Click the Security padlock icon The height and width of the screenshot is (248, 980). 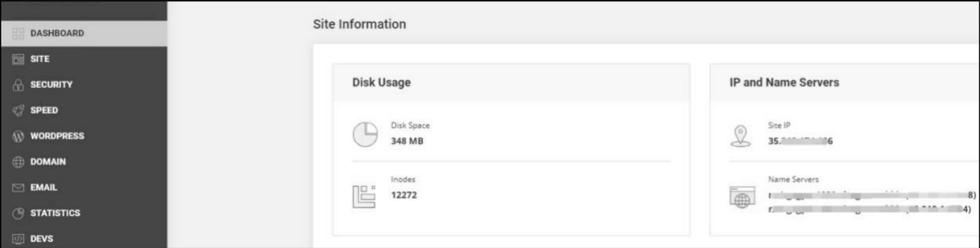coord(18,85)
